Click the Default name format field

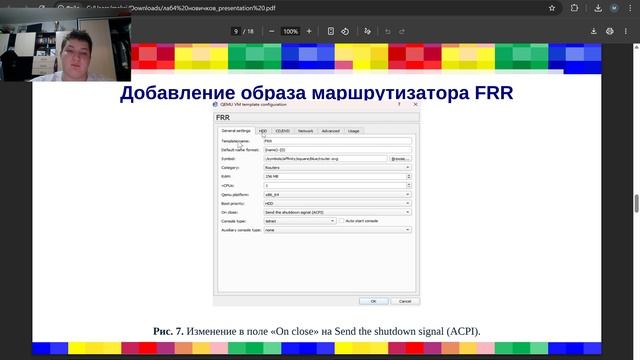tap(338, 150)
